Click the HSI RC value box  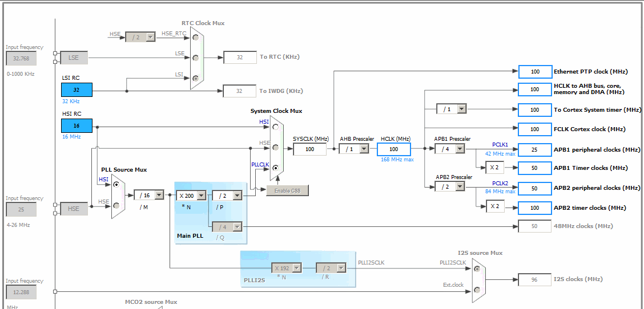77,125
